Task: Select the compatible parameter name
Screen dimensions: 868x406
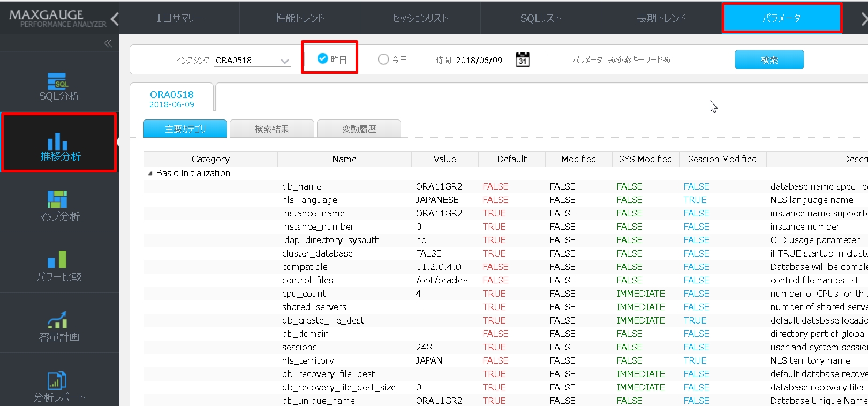Action: point(305,267)
